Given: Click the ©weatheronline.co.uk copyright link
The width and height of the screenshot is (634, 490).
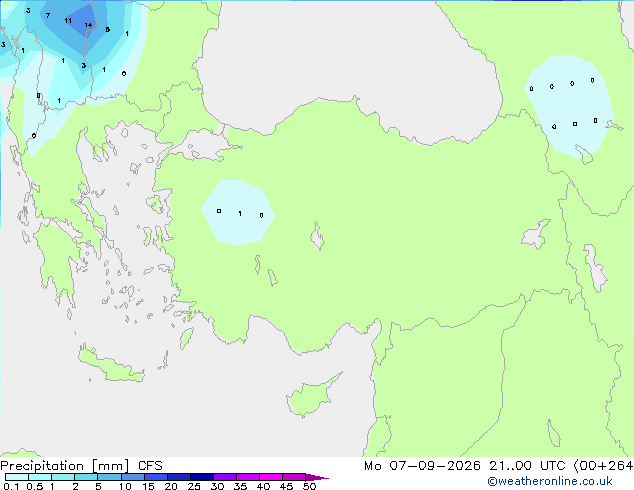Looking at the screenshot, I should 549,481.
